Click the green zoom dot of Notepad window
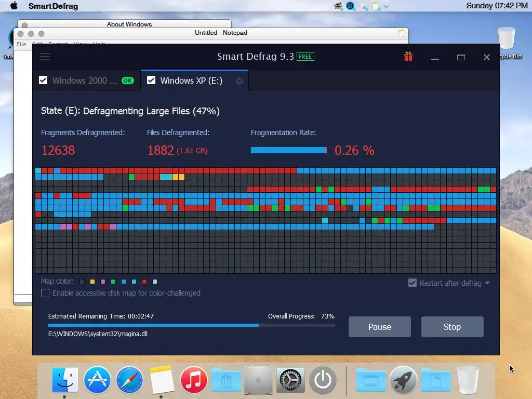The width and height of the screenshot is (532, 399). [x=42, y=34]
